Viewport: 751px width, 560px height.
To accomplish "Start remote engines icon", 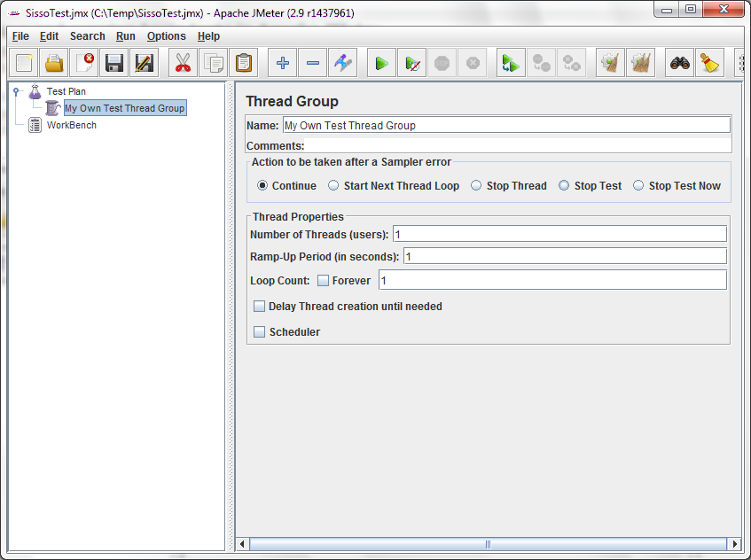I will (x=511, y=63).
